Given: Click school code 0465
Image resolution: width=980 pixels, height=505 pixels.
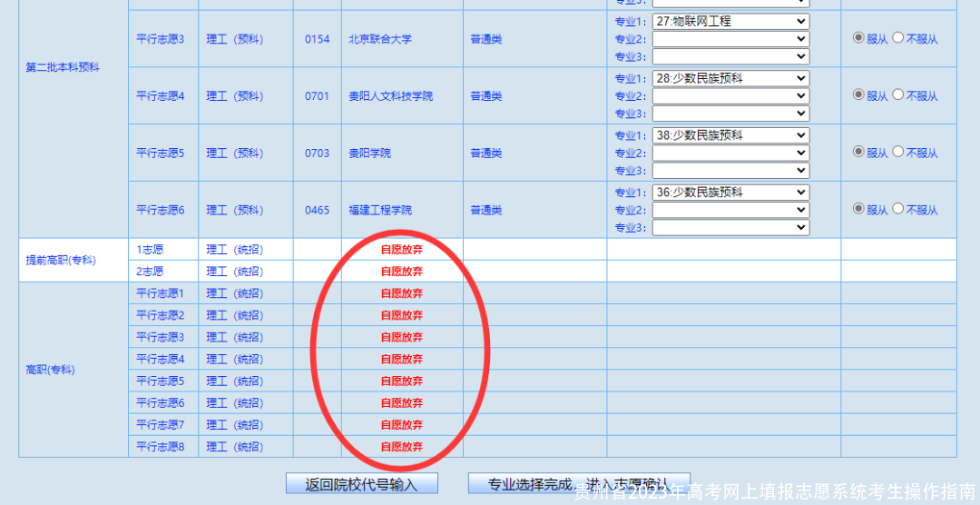Looking at the screenshot, I should 318,210.
